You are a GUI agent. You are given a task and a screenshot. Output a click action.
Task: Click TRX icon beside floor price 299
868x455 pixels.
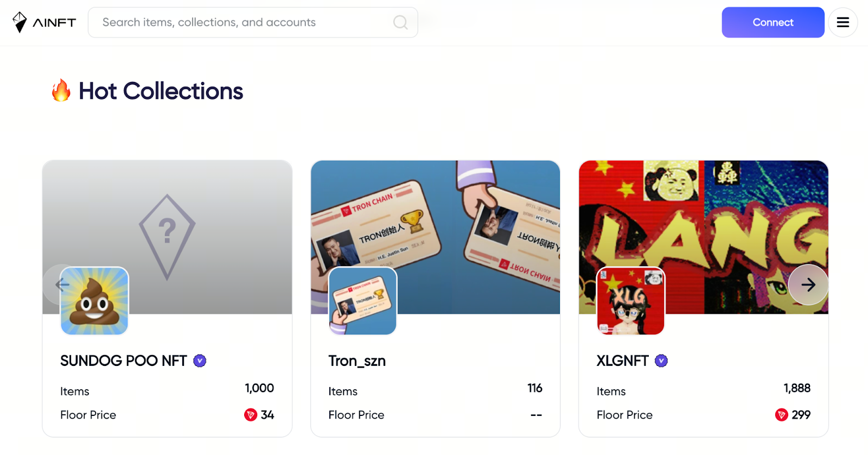pos(781,415)
